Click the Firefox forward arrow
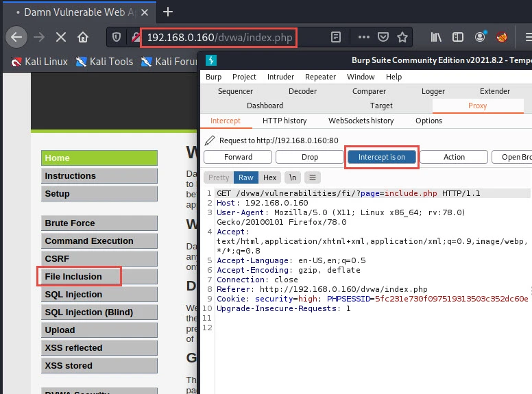Viewport: 532px width, 394px height. point(39,37)
